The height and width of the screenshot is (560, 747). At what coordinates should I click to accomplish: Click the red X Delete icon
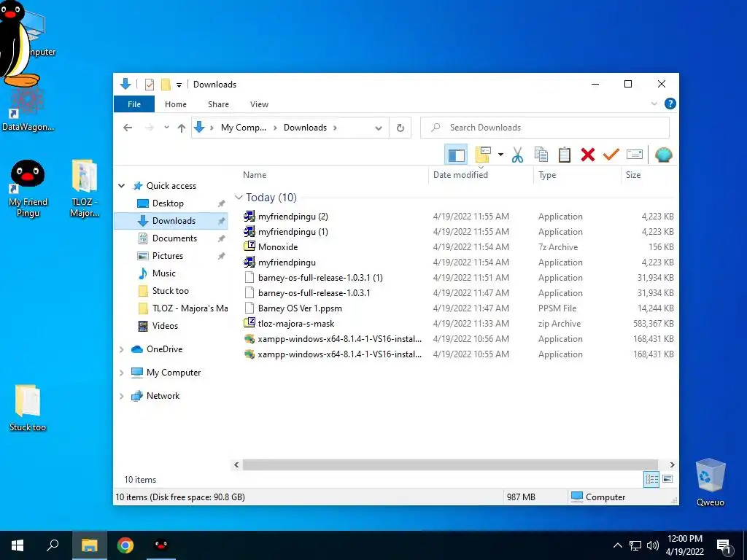(x=588, y=155)
